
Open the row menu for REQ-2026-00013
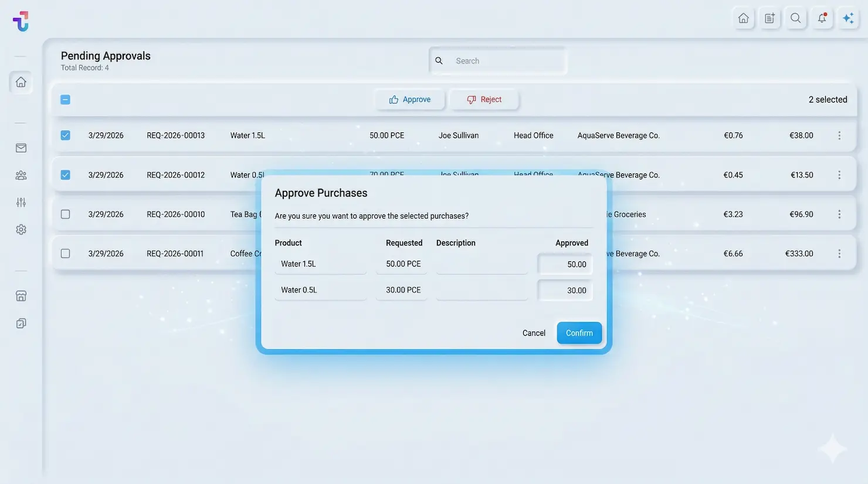click(x=839, y=135)
